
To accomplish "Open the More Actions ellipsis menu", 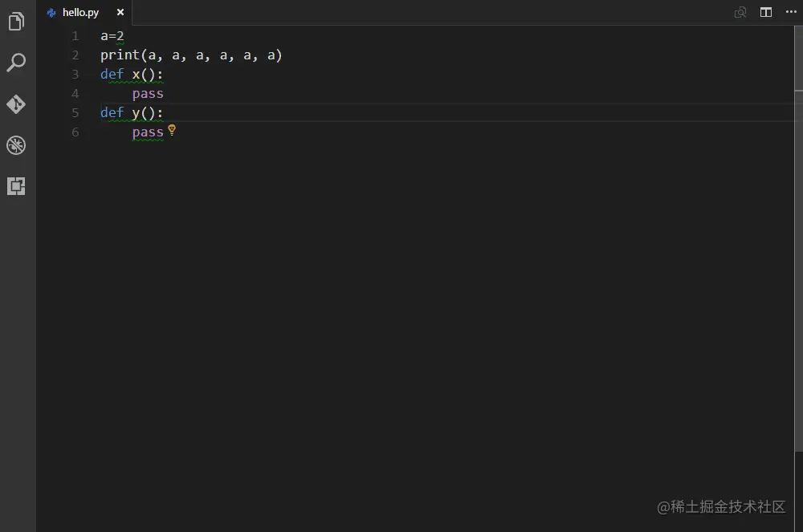I will point(791,12).
